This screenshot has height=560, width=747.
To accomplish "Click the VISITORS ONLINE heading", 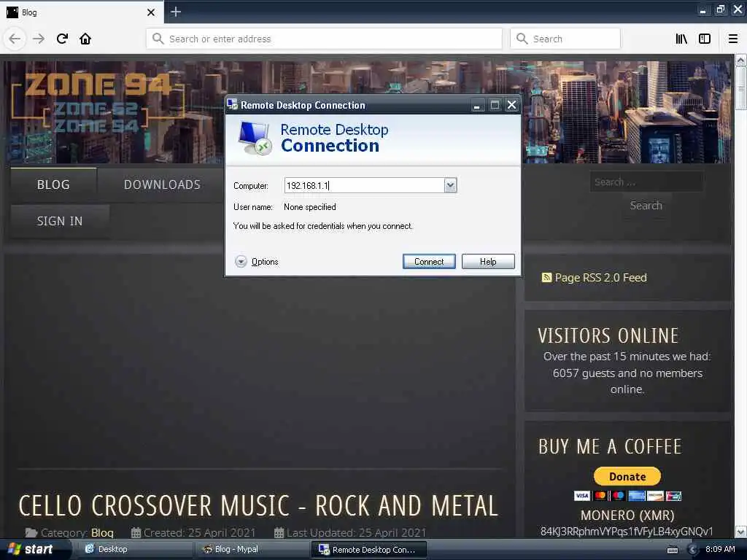I will click(608, 335).
